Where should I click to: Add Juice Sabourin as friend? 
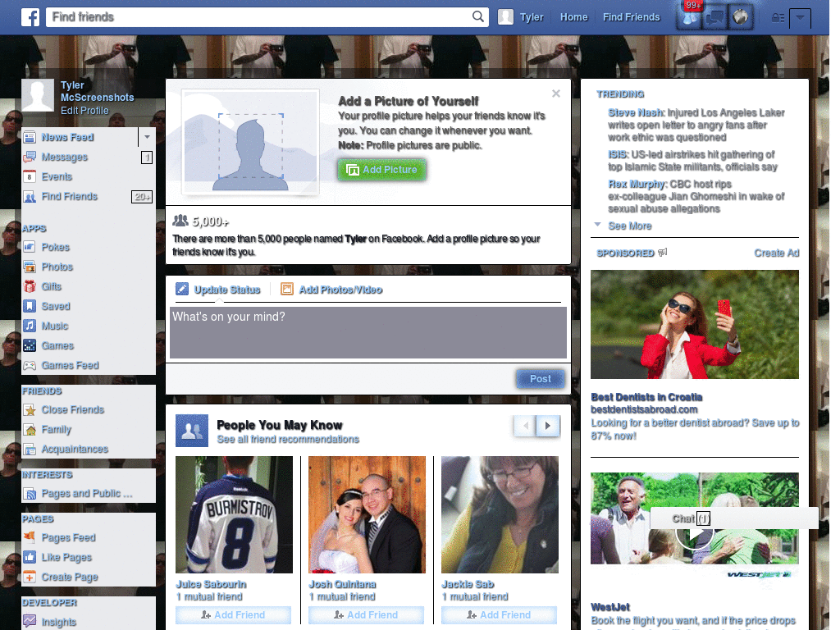click(234, 615)
